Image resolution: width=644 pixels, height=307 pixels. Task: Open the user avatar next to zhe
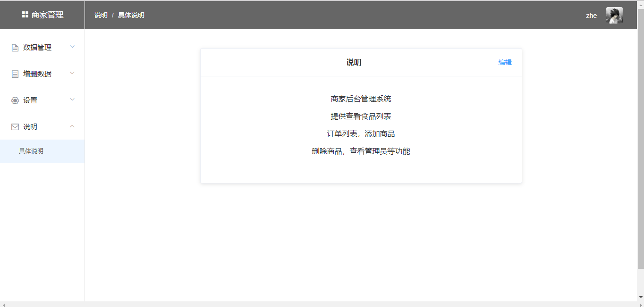(x=614, y=15)
